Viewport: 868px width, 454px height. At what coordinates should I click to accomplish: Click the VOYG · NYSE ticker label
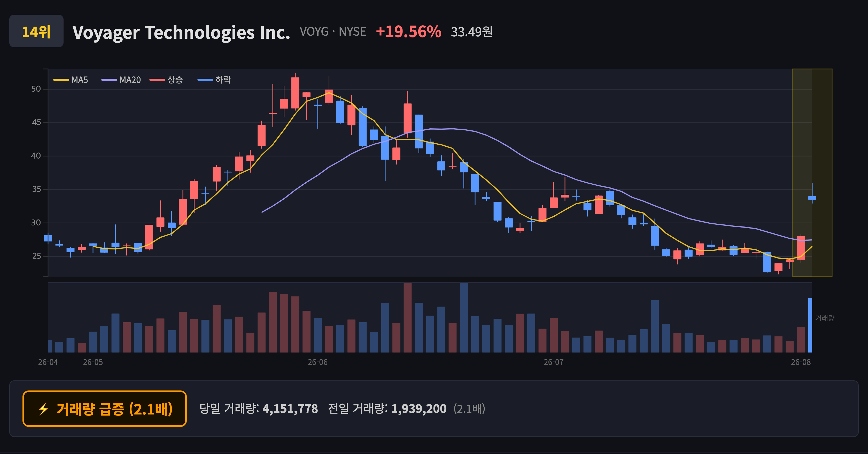point(333,31)
